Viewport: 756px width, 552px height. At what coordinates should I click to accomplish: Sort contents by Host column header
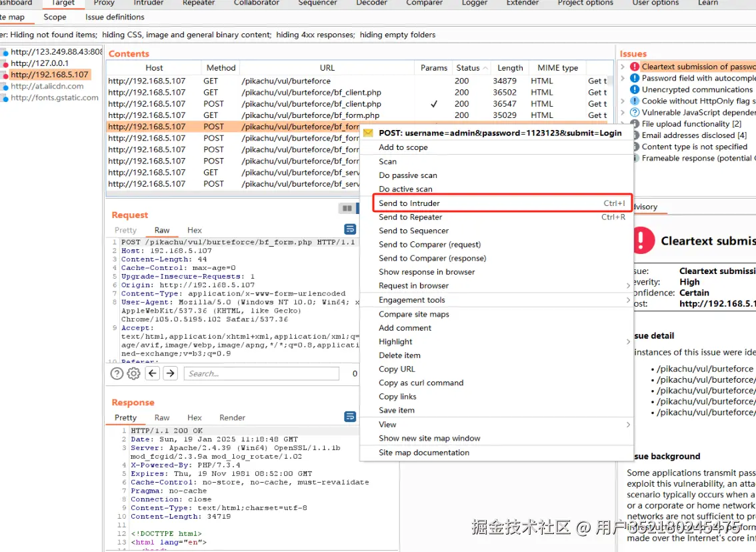coord(154,68)
